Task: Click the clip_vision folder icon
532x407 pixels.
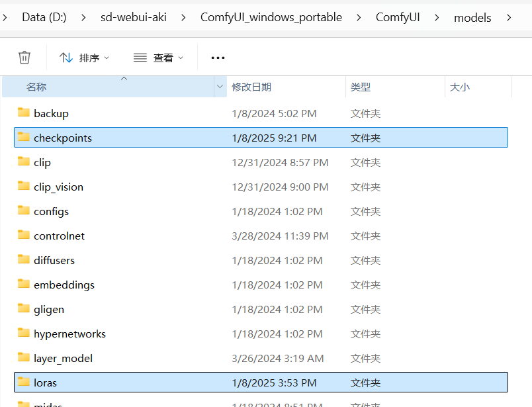Action: point(24,186)
